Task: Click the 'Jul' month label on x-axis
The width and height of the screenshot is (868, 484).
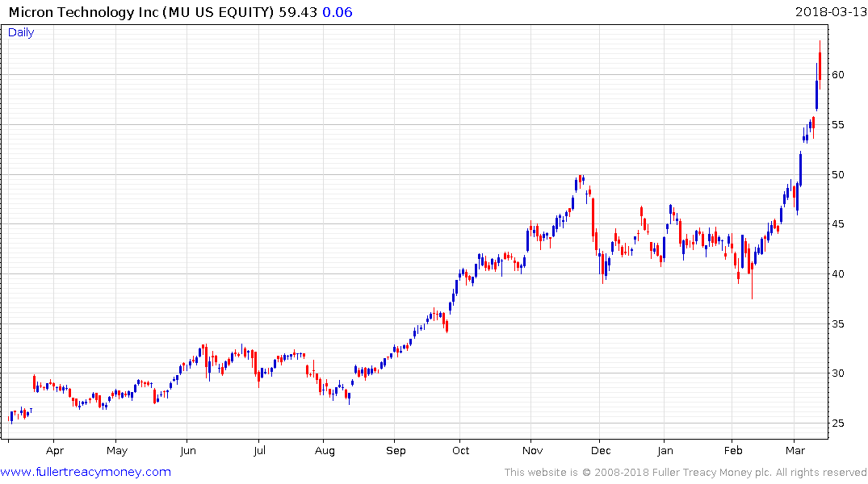Action: coord(260,450)
